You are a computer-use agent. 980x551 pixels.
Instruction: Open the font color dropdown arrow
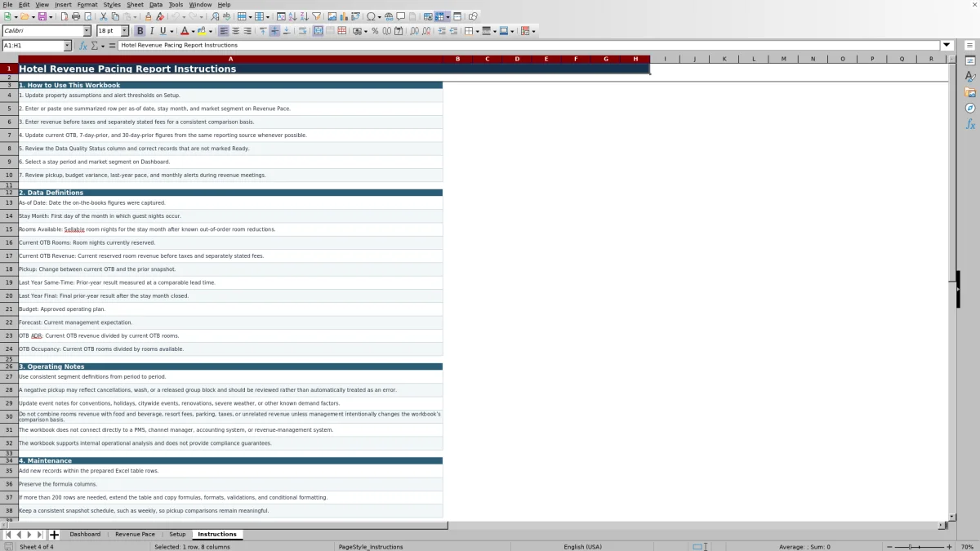(193, 31)
